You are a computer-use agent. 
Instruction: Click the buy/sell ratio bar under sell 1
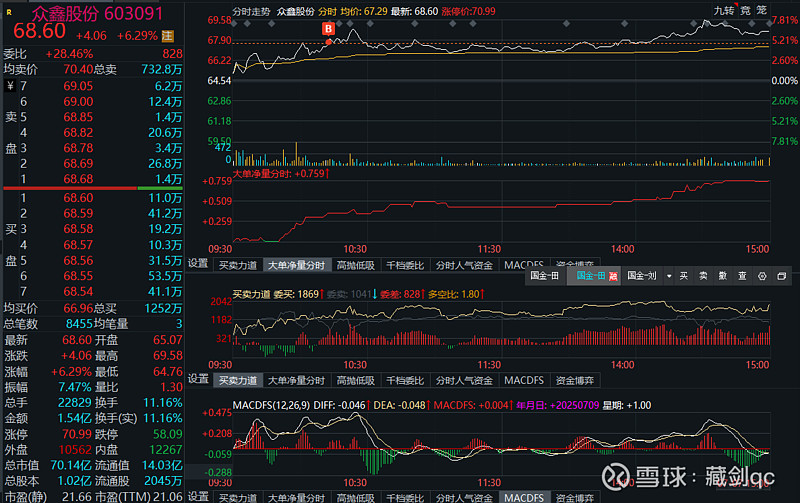tap(93, 188)
